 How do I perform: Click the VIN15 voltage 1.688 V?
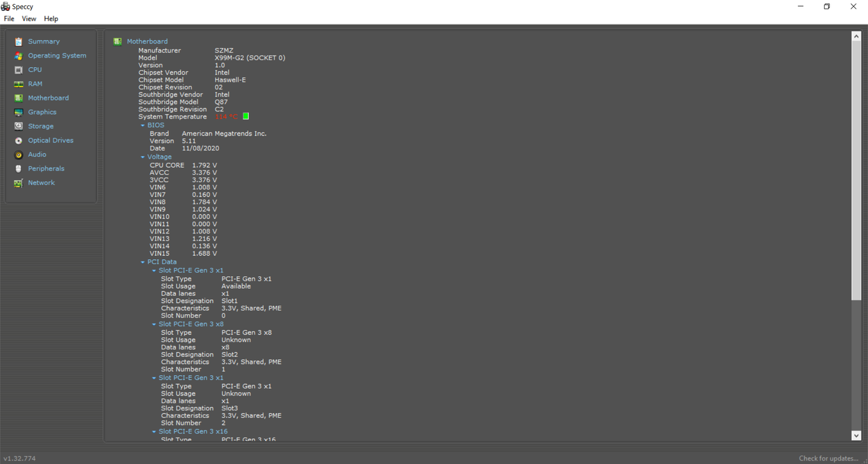tap(204, 254)
